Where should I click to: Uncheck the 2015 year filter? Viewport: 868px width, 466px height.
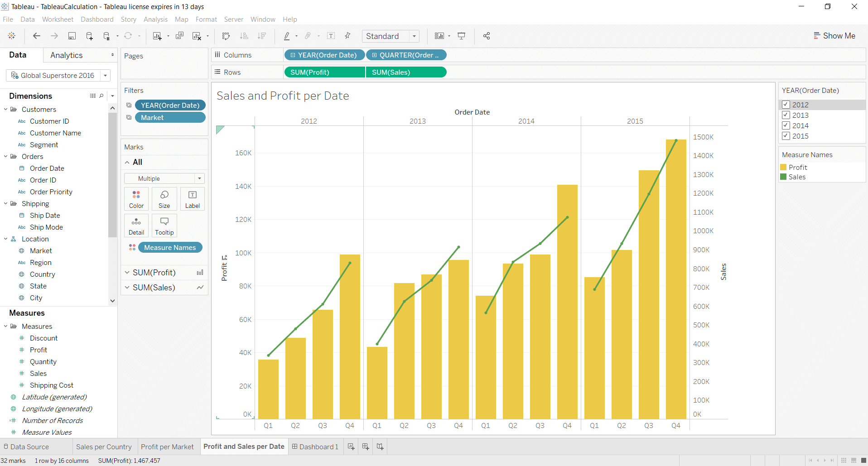[786, 136]
